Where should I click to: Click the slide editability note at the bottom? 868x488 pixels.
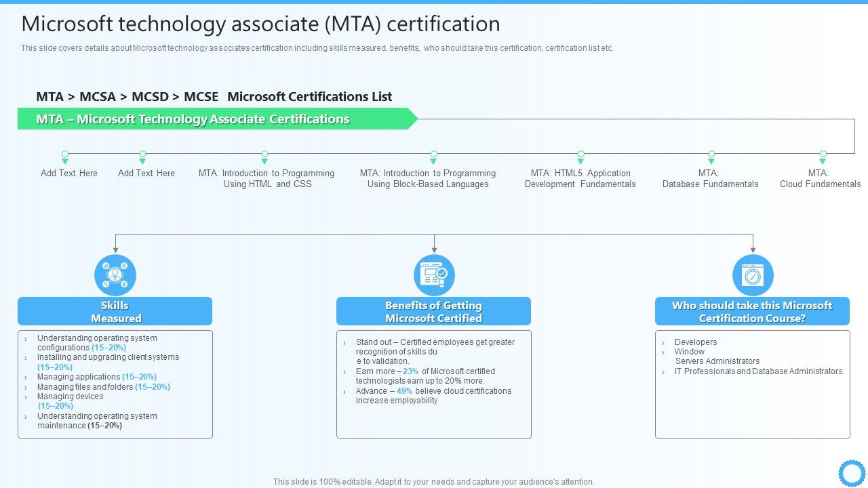tap(433, 481)
